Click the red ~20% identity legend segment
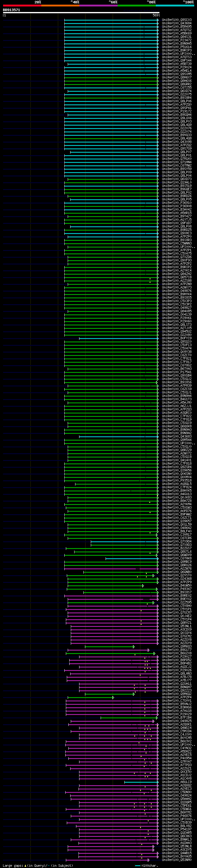197x868 pixels. [x=22, y=6]
